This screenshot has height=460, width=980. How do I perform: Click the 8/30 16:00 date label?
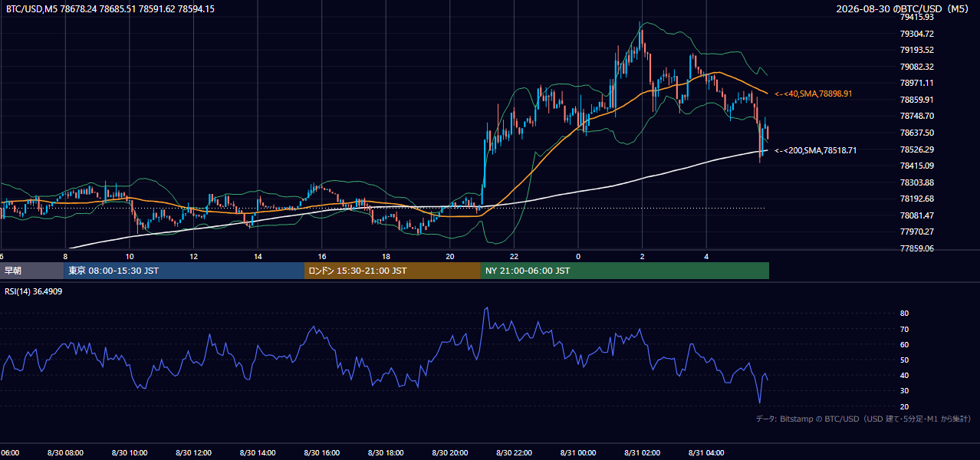click(322, 453)
